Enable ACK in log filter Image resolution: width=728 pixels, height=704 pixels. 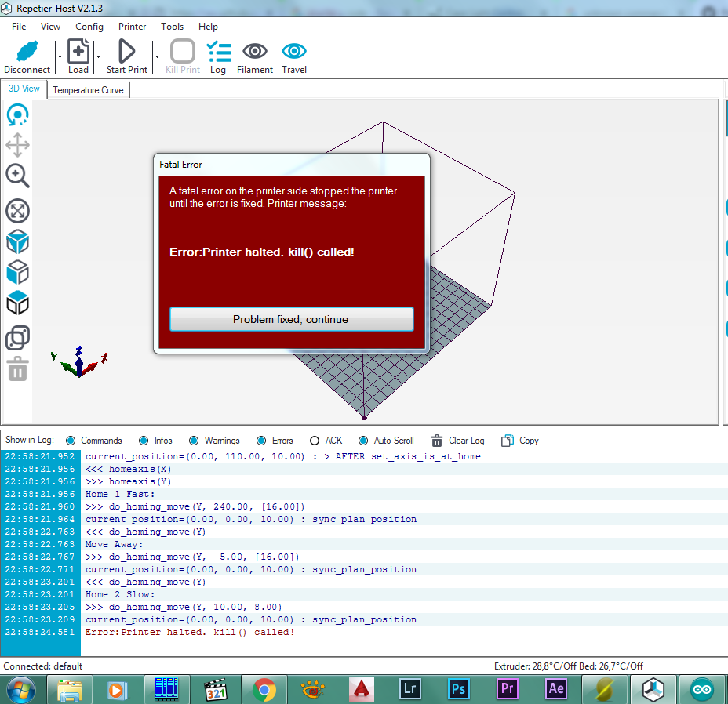pos(315,441)
